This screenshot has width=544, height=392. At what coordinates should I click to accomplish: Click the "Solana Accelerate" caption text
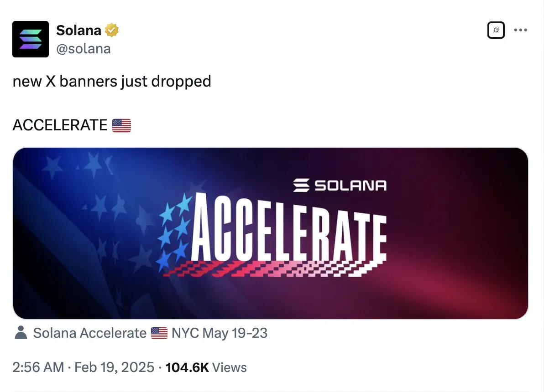(x=90, y=333)
